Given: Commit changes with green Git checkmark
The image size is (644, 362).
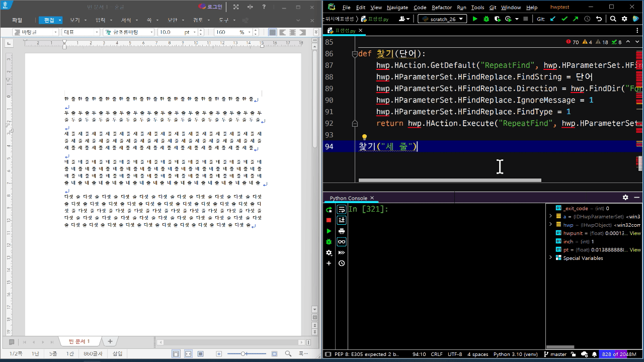Looking at the screenshot, I should coord(565,19).
